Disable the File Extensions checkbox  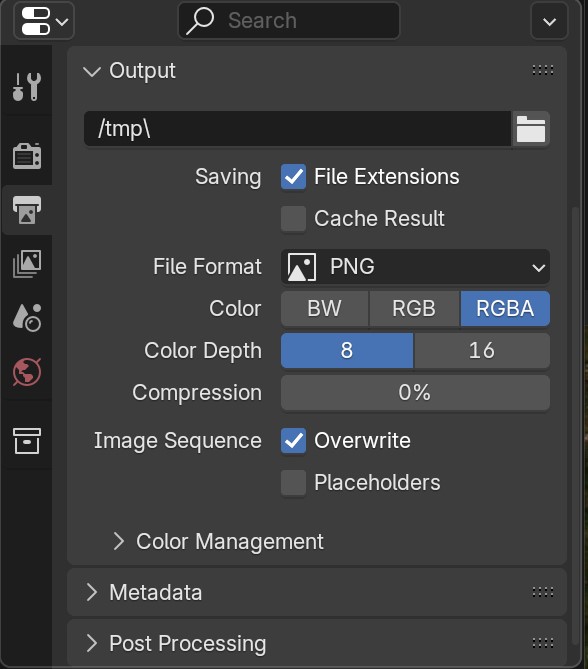pos(294,177)
